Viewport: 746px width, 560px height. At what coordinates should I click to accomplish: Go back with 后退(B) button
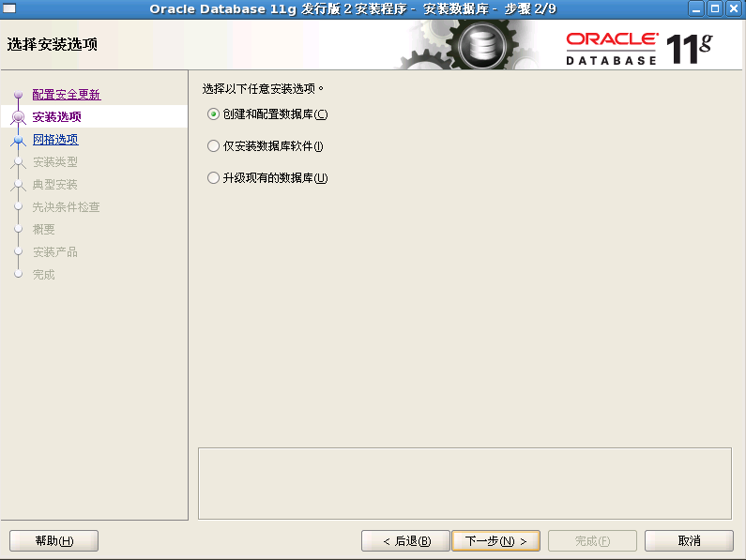pos(405,541)
